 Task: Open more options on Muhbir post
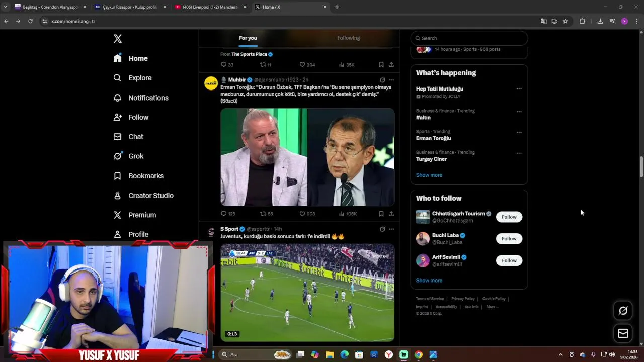click(x=391, y=80)
